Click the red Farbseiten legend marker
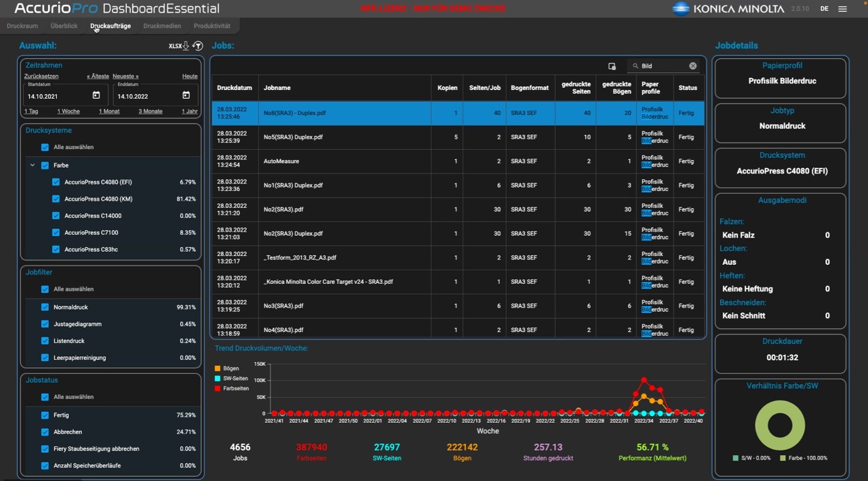The height and width of the screenshot is (481, 868). tap(217, 389)
